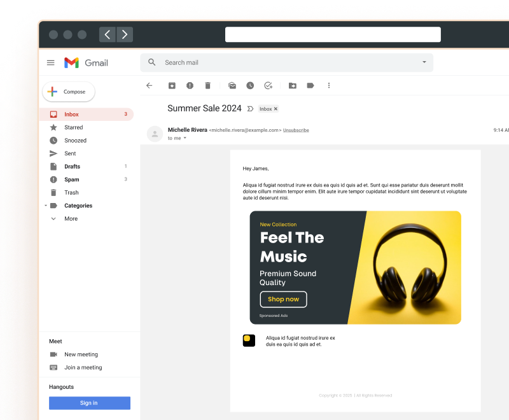Open more email actions menu
The height and width of the screenshot is (420, 509).
click(329, 85)
